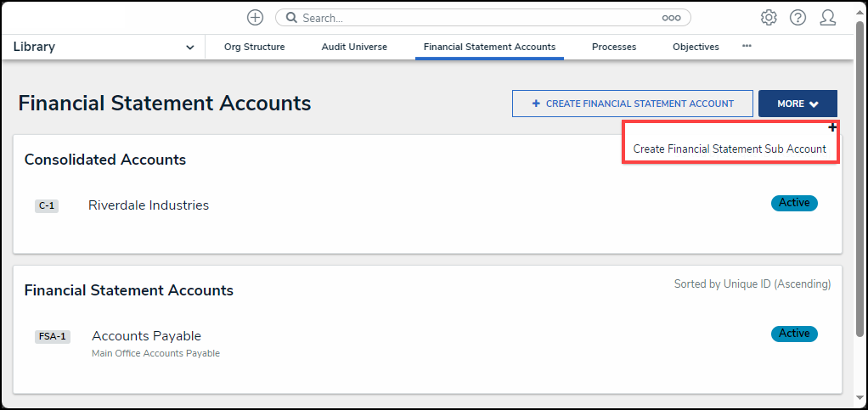Screen dimensions: 868x410
Task: Open the user profile icon
Action: click(x=828, y=18)
